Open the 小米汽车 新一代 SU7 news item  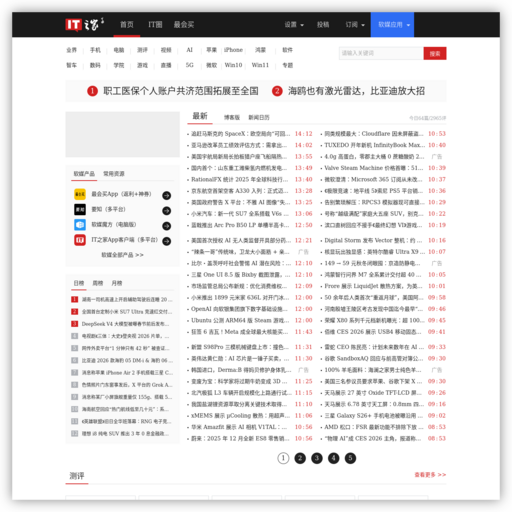tap(240, 214)
